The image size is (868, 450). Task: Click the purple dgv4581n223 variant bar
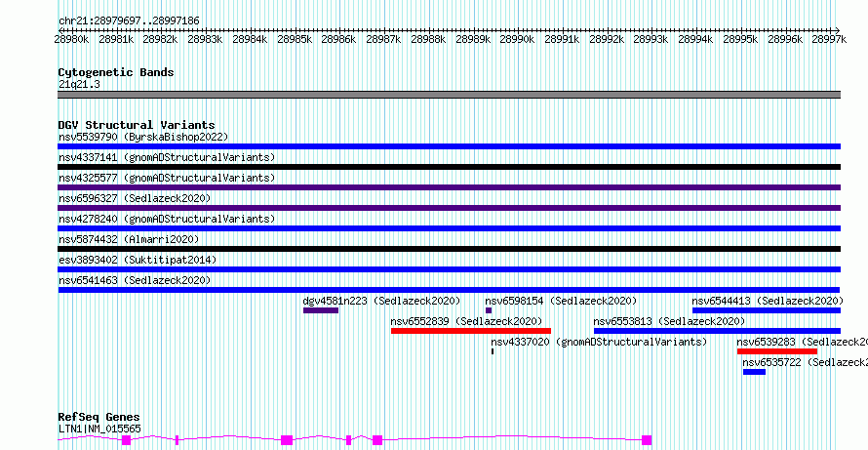click(x=321, y=310)
